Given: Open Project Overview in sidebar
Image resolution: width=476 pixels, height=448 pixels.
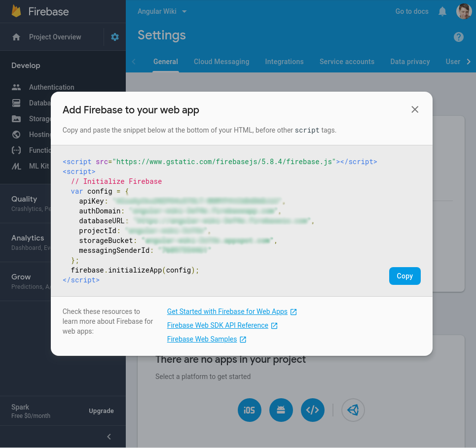Looking at the screenshot, I should pyautogui.click(x=55, y=37).
